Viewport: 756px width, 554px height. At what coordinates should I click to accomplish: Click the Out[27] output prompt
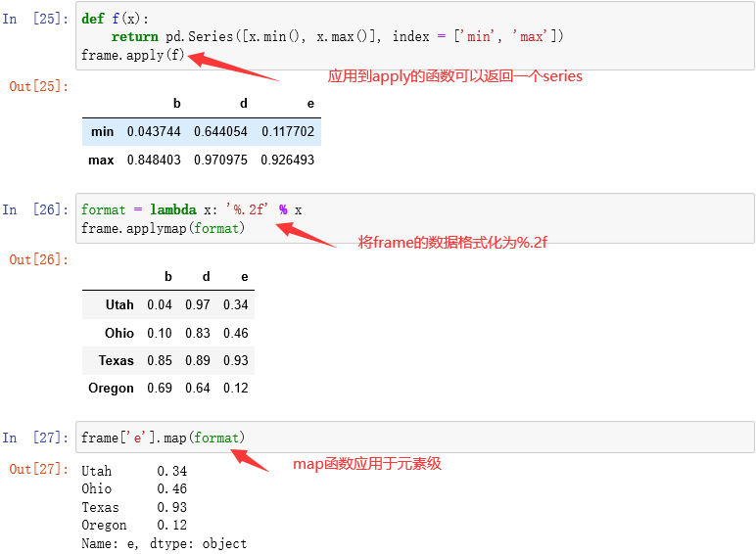point(38,469)
